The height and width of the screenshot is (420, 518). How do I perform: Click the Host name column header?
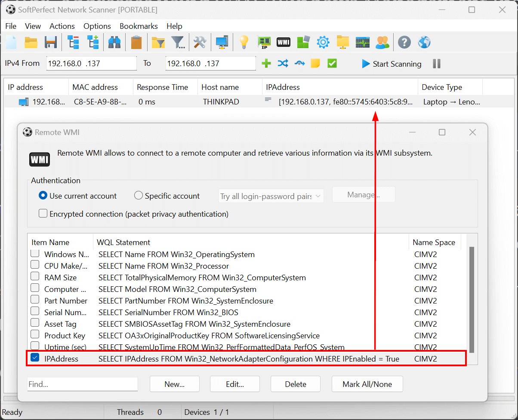point(230,87)
